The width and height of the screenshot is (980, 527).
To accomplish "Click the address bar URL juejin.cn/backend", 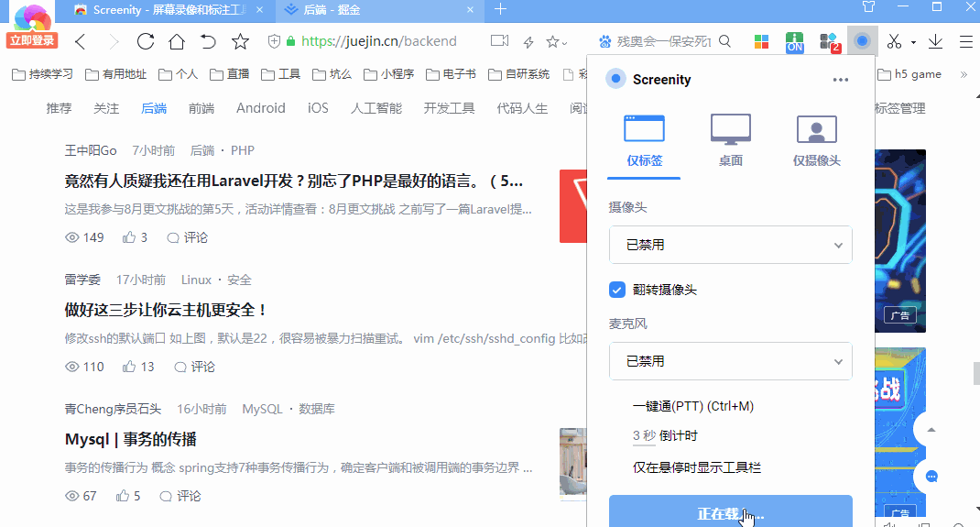I will pyautogui.click(x=379, y=41).
